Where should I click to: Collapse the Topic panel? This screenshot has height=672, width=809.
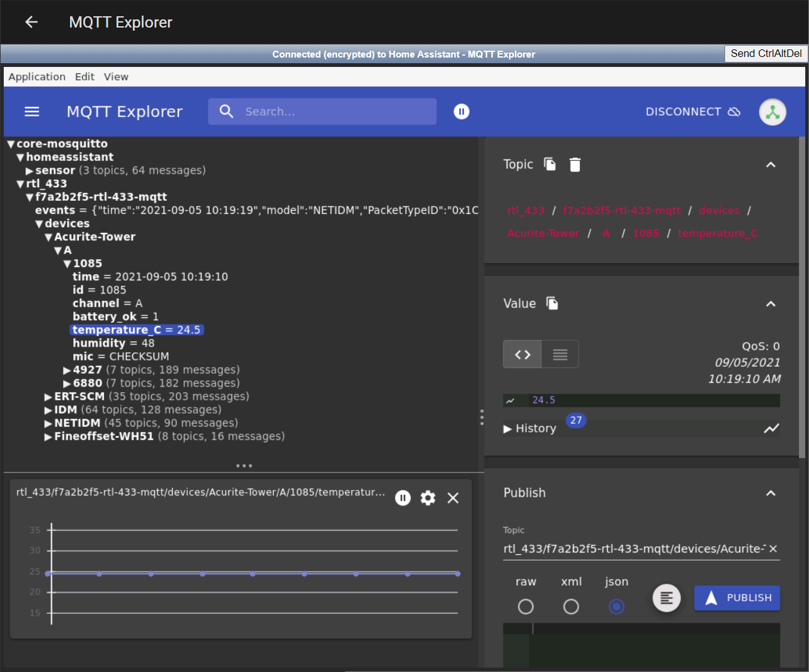[x=771, y=165]
